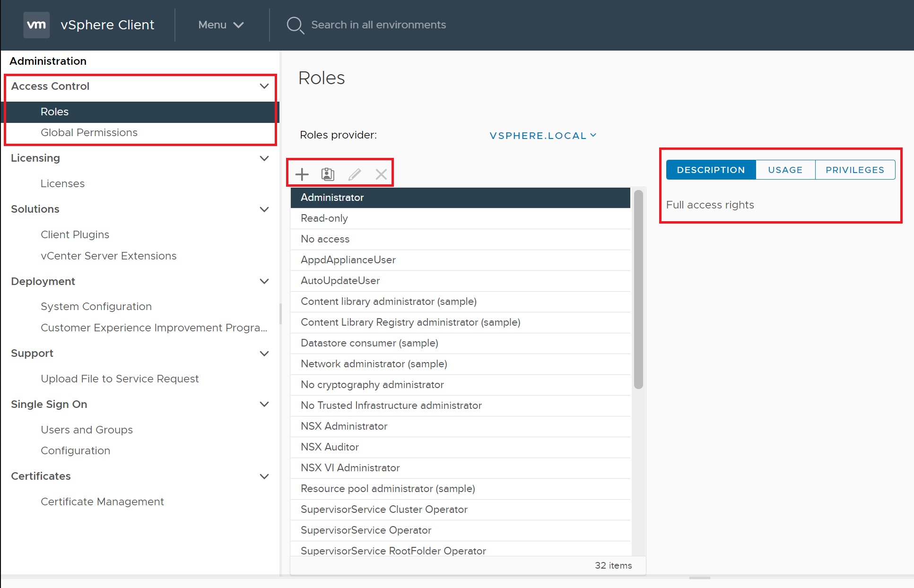Open the VSPHERE.LOCAL roles provider dropdown
Image resolution: width=914 pixels, height=588 pixels.
point(543,136)
